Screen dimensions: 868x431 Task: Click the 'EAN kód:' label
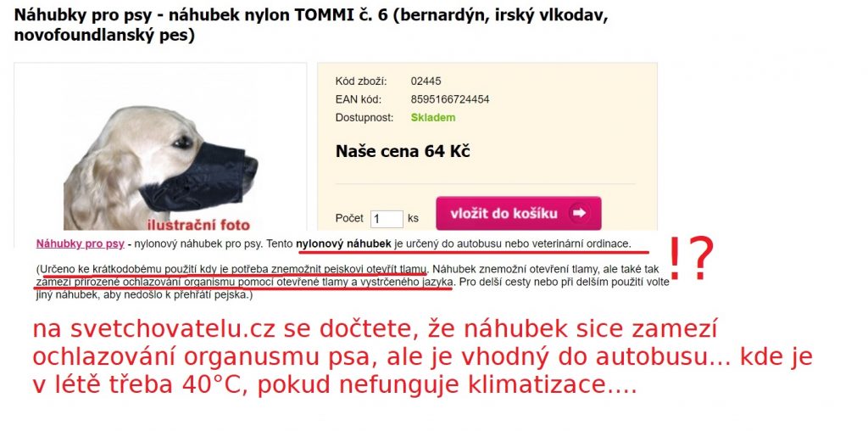click(x=359, y=100)
